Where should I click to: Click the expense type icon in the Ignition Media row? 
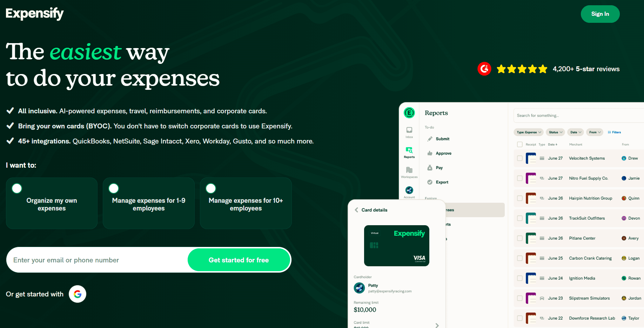[x=542, y=278]
